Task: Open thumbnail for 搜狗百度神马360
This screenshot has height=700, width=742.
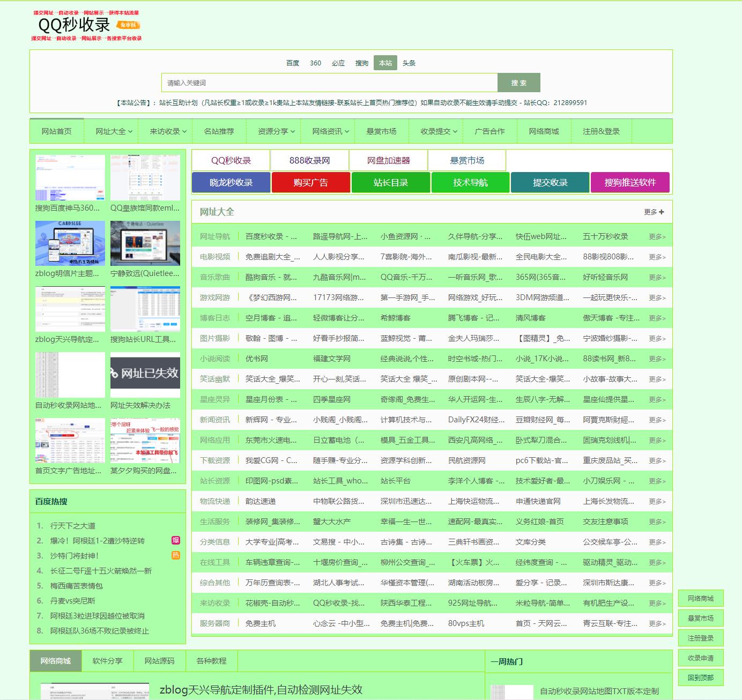Action: 70,178
